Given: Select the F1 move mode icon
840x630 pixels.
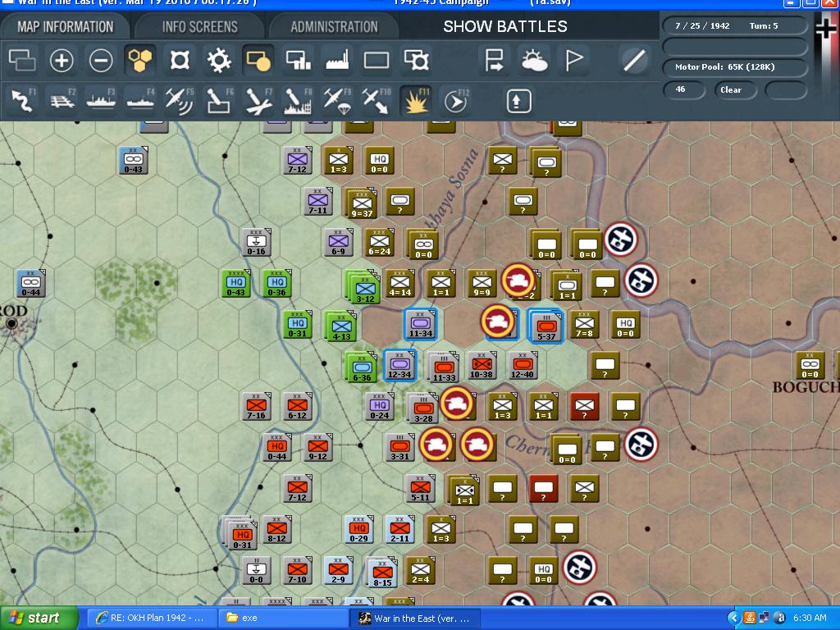Looking at the screenshot, I should 23,101.
